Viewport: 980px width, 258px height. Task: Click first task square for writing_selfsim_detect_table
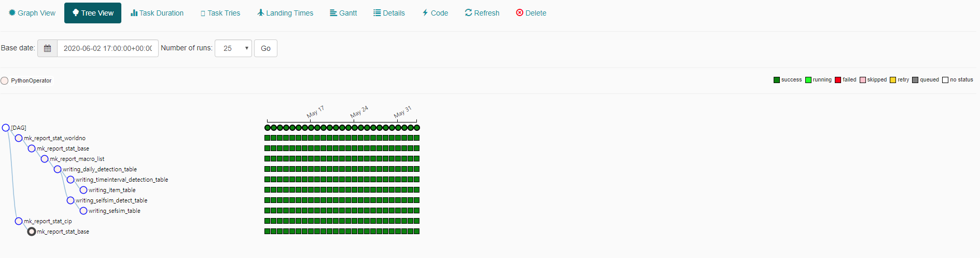coord(268,200)
